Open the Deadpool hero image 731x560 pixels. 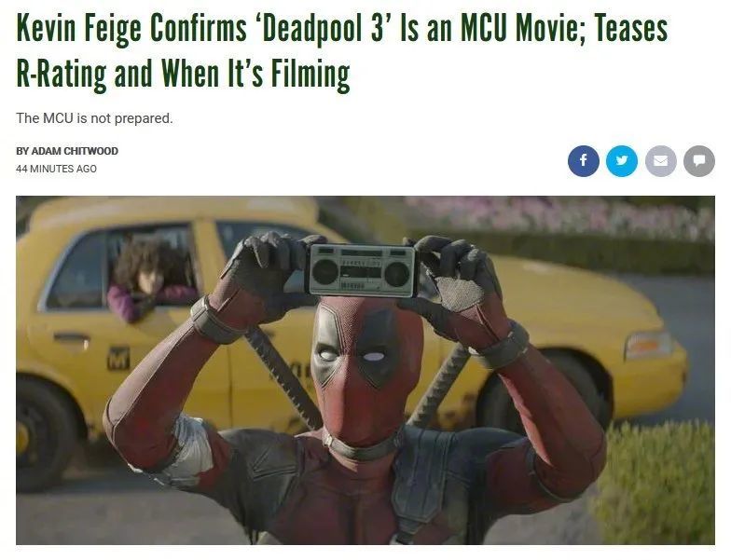pyautogui.click(x=365, y=370)
